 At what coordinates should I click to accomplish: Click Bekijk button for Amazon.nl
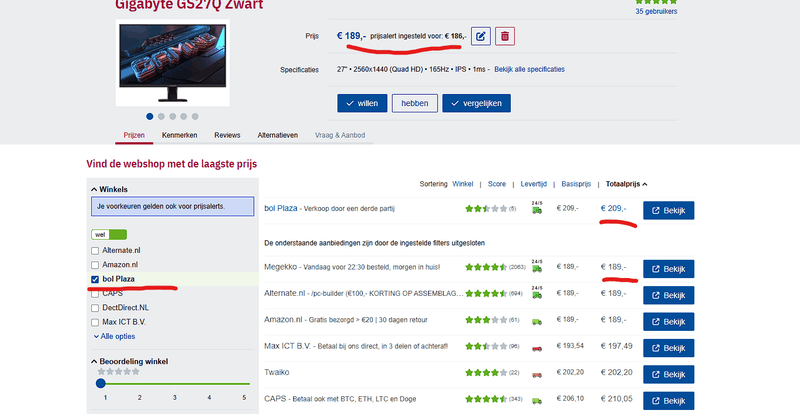coord(668,322)
